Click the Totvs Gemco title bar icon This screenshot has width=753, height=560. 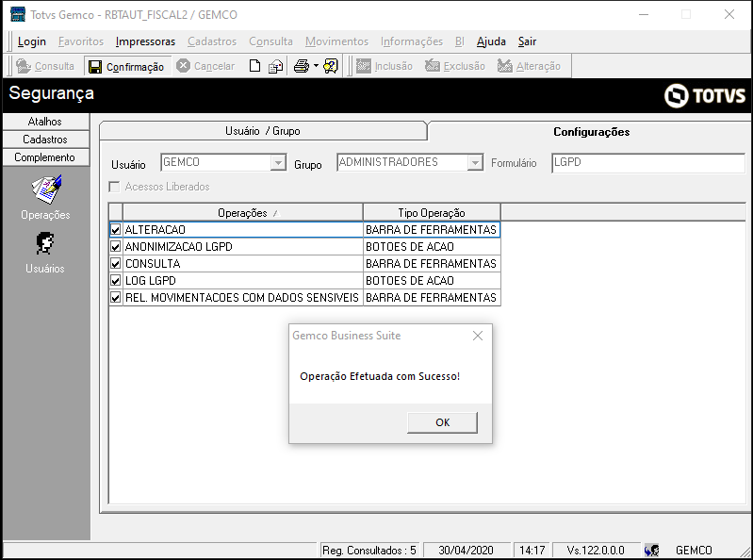pos(18,14)
